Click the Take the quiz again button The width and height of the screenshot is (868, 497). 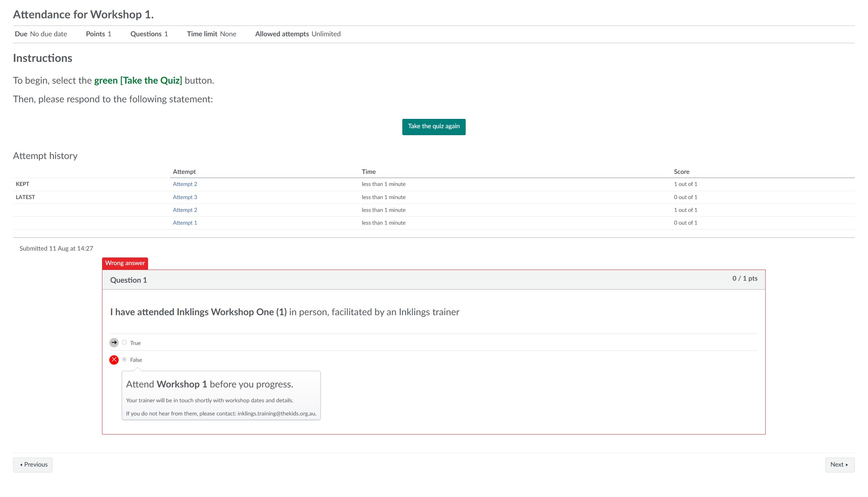(433, 126)
